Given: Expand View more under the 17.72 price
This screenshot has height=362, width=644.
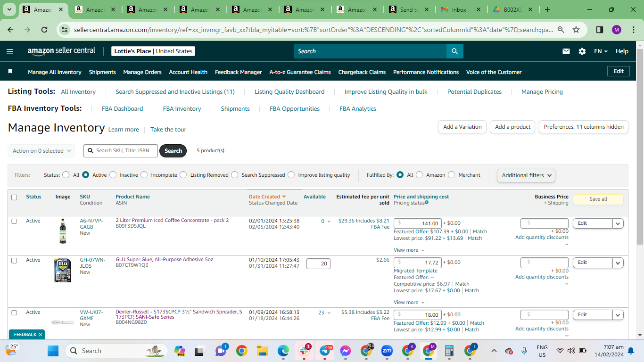Looking at the screenshot, I should (409, 303).
